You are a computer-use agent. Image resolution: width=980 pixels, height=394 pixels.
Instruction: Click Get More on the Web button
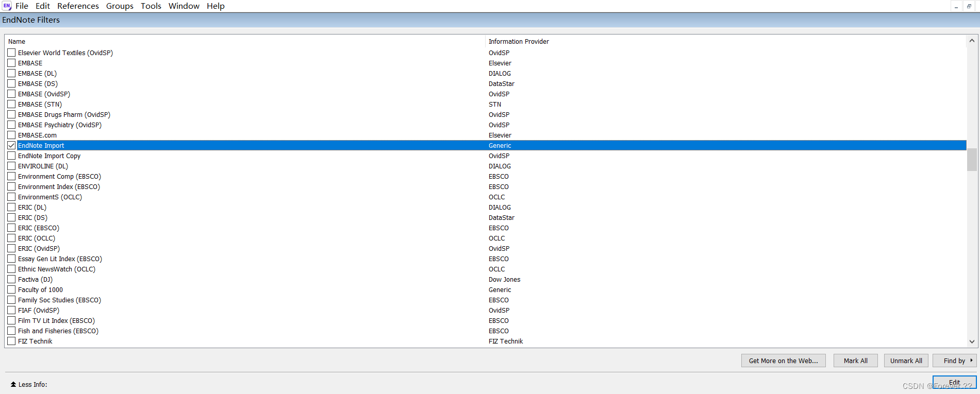[x=783, y=361]
